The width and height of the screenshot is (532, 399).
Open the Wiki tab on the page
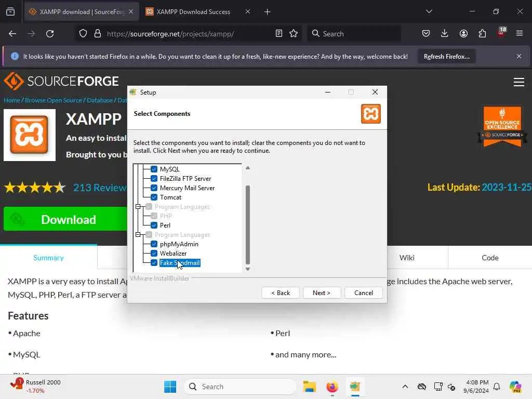pyautogui.click(x=407, y=258)
